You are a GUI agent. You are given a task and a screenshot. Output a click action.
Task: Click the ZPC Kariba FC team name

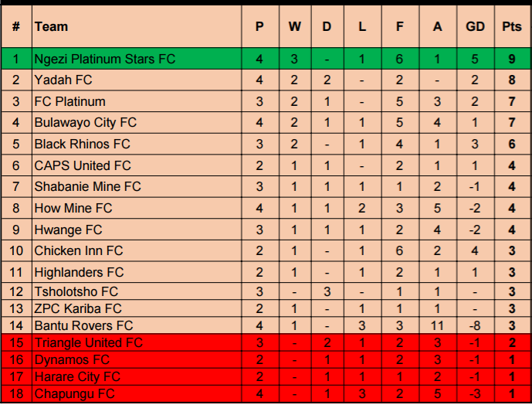coord(73,308)
